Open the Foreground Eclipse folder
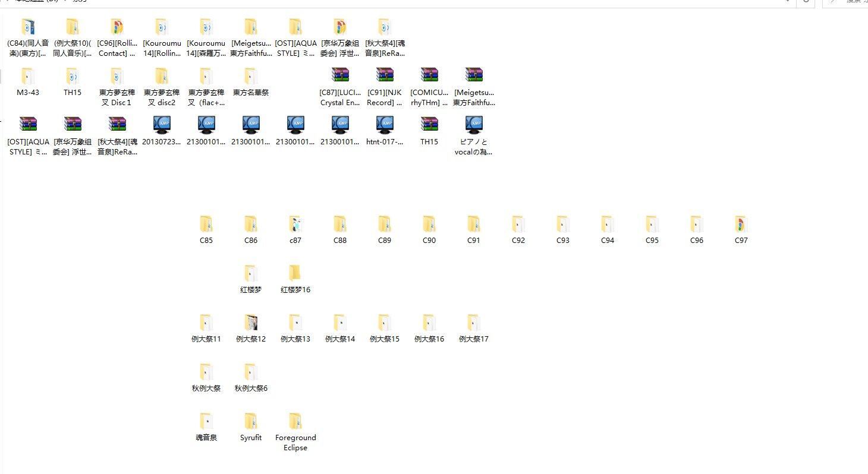 coord(295,432)
